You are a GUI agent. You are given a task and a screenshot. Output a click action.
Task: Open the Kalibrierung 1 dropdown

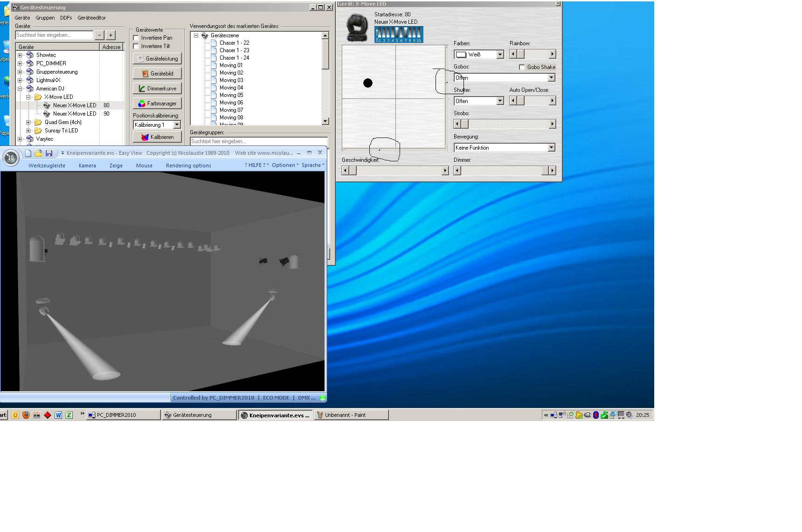pyautogui.click(x=177, y=125)
